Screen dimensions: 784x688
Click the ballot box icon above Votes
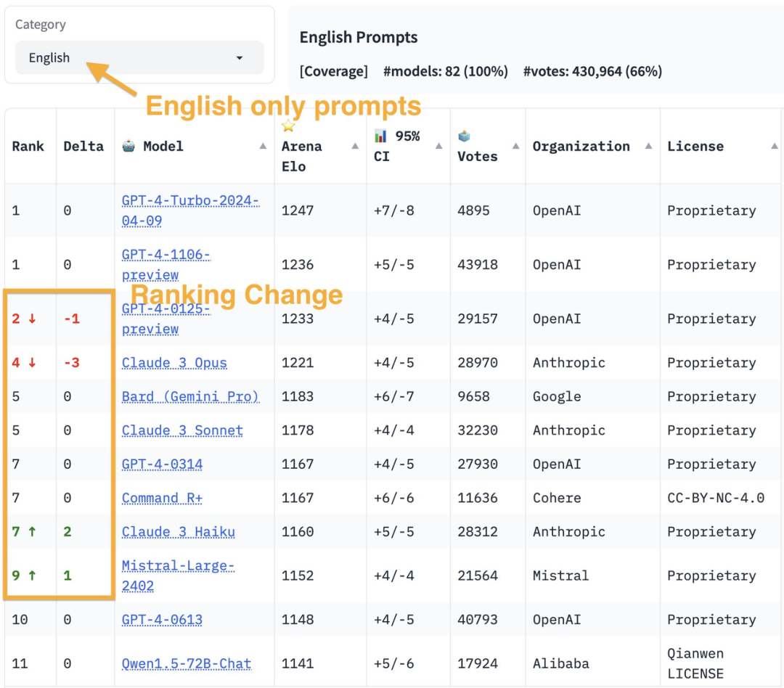(465, 136)
